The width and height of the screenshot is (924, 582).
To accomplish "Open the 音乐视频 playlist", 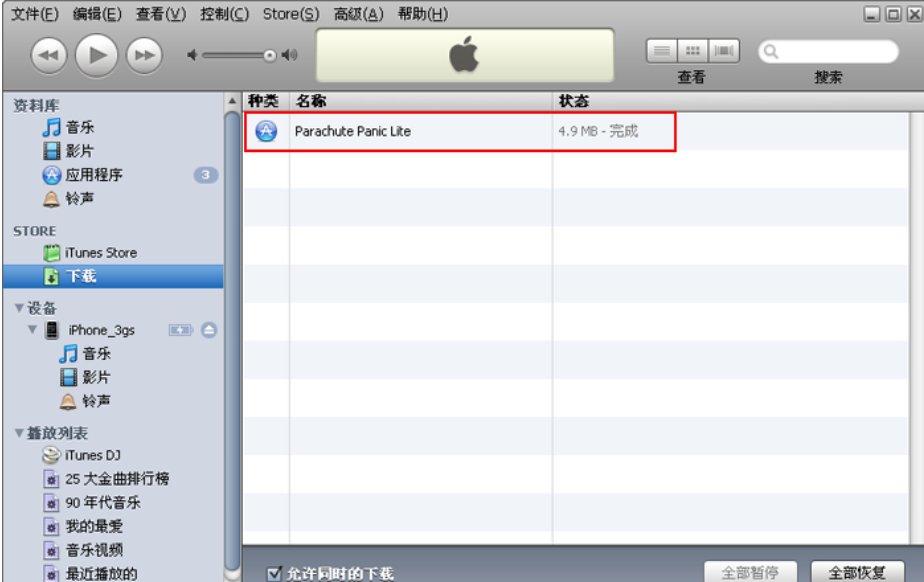I will pyautogui.click(x=94, y=550).
